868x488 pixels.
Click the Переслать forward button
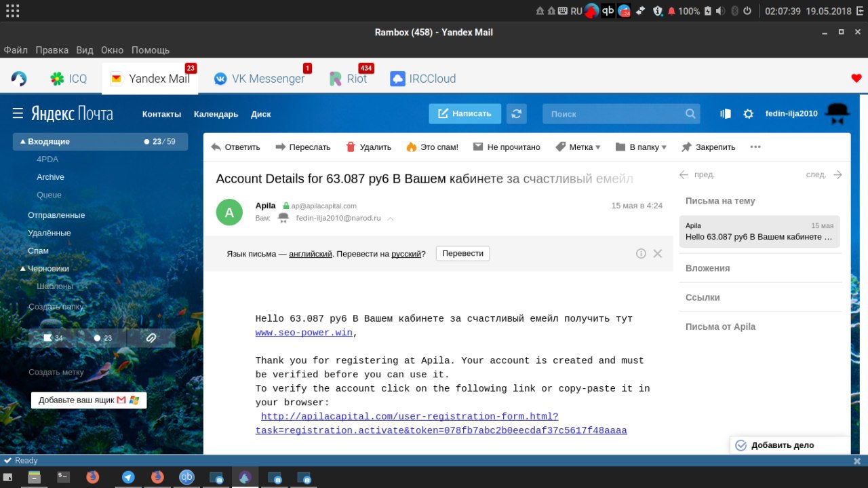[302, 147]
